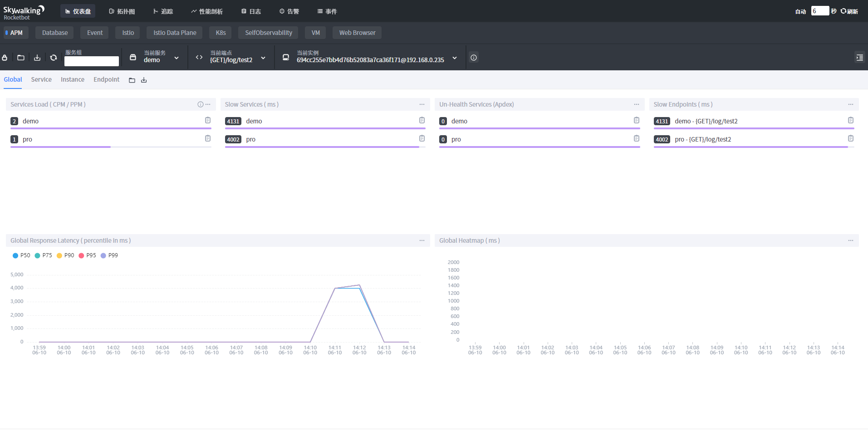Copy pro name in Services Load
This screenshot has width=868, height=431.
[x=208, y=138]
